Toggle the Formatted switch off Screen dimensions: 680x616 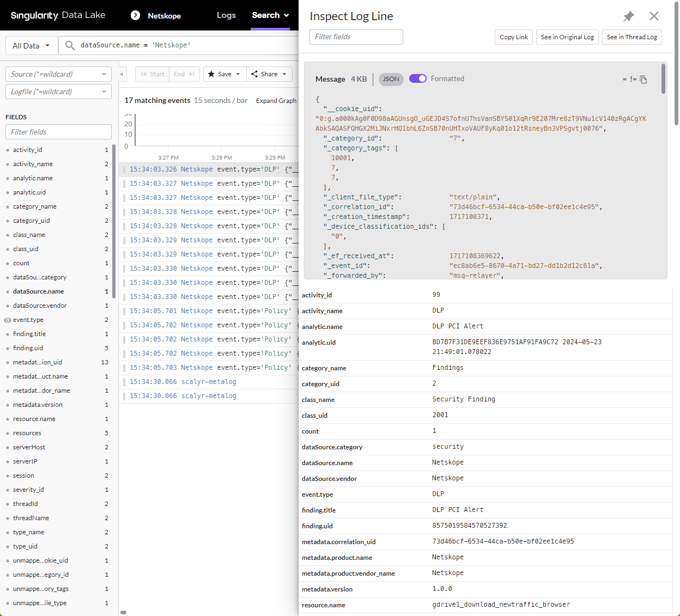point(418,78)
